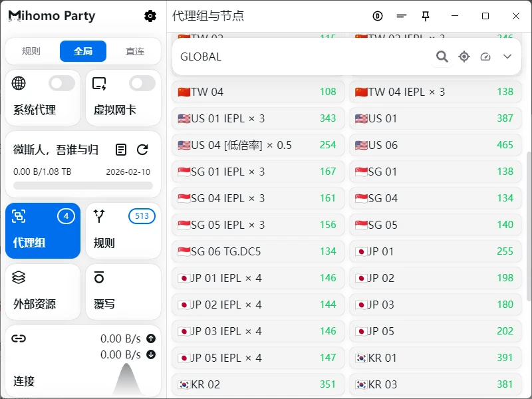The width and height of the screenshot is (532, 399).
Task: Open the 外部资源 page
Action: 43,292
